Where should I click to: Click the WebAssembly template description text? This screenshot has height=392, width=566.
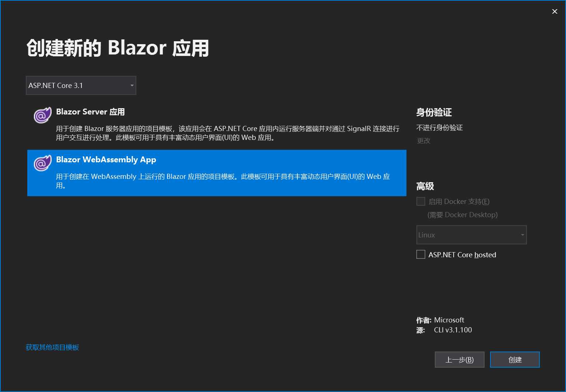click(223, 181)
